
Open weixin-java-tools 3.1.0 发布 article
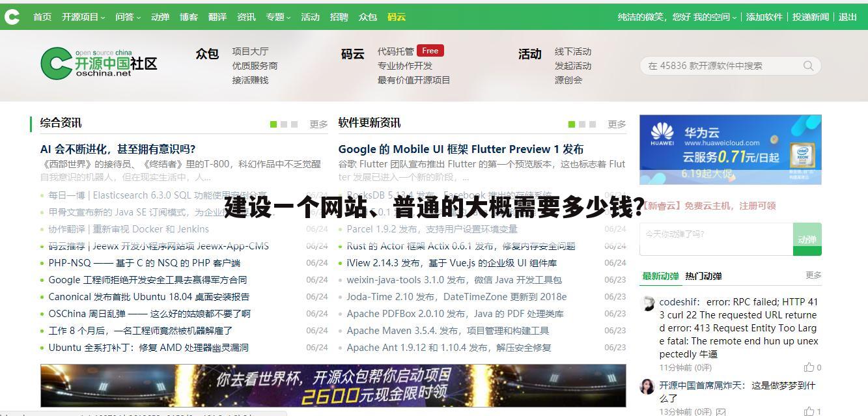coord(455,280)
